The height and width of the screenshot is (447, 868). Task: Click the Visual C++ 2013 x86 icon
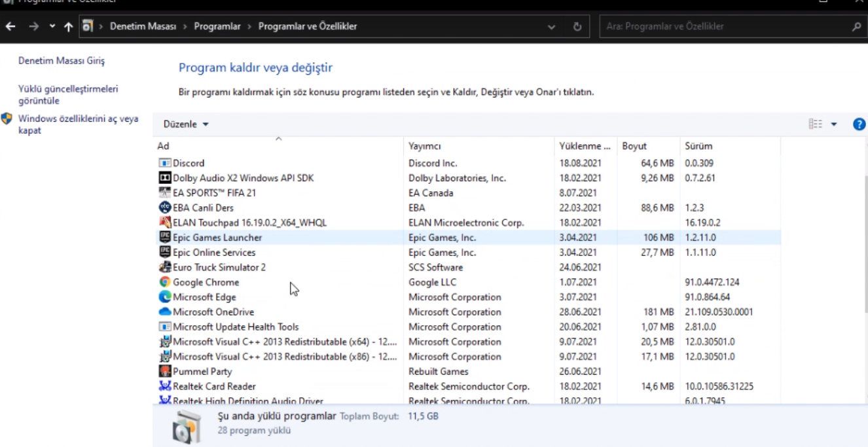click(x=165, y=357)
